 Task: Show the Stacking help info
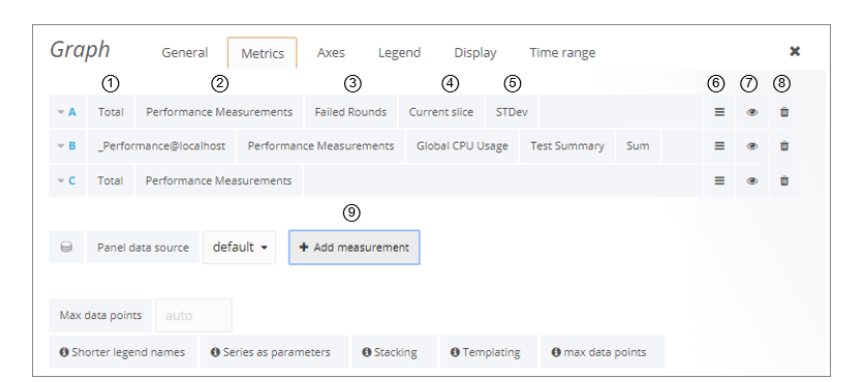tap(394, 352)
